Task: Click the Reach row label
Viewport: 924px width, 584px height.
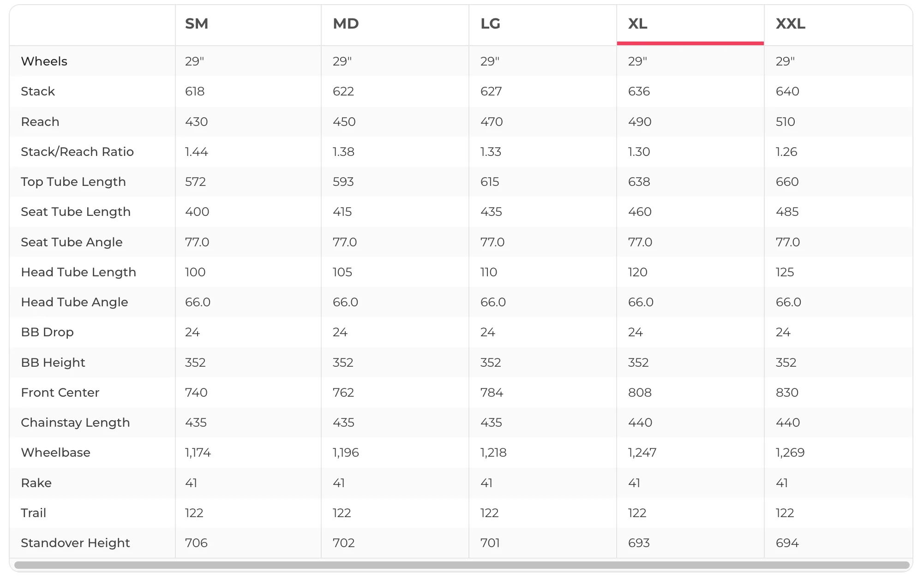Action: click(40, 122)
